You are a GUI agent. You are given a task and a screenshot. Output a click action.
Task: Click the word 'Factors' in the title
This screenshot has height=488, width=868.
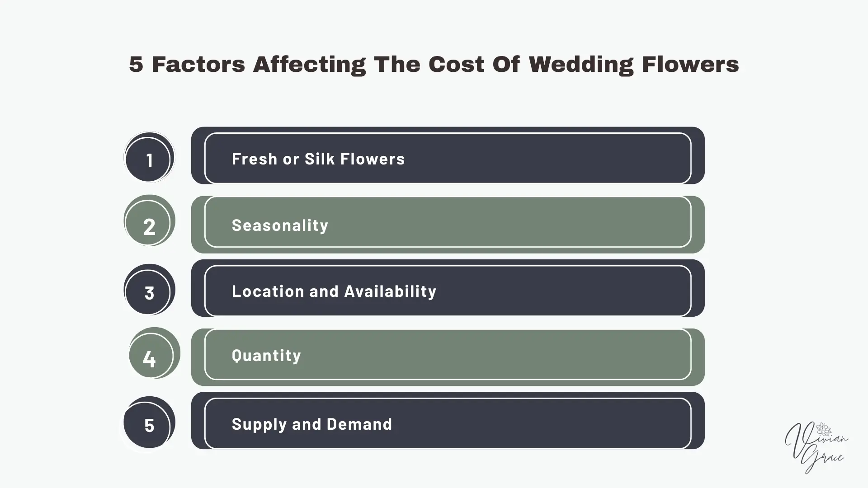198,64
